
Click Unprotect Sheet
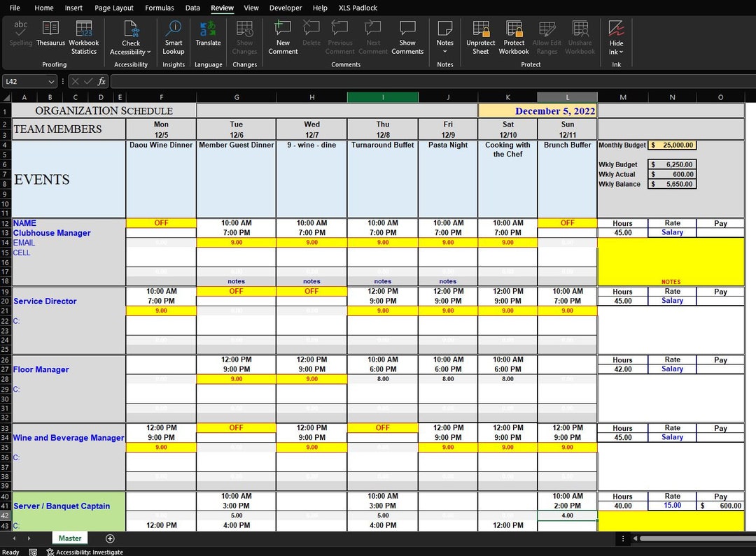[x=480, y=38]
